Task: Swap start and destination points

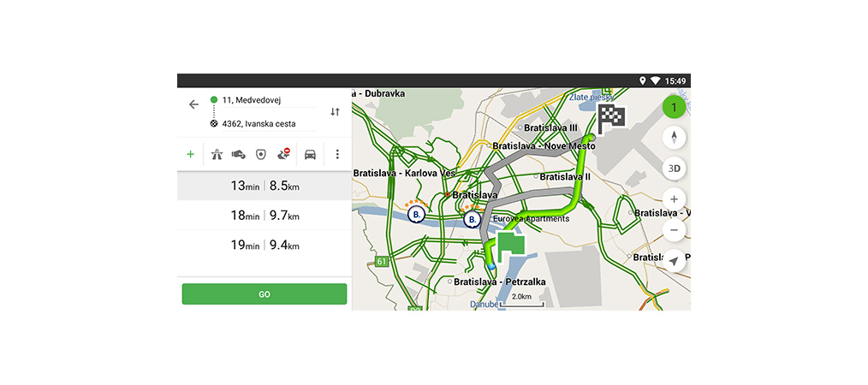Action: click(x=335, y=112)
